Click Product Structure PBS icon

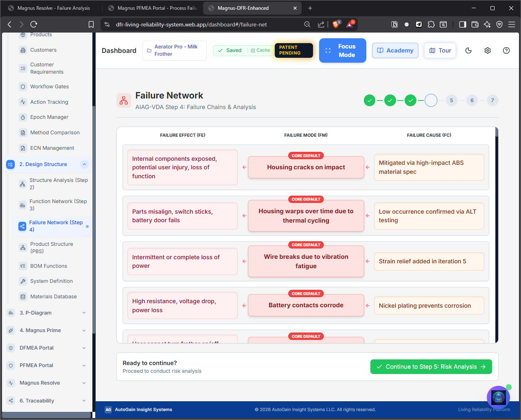click(23, 247)
